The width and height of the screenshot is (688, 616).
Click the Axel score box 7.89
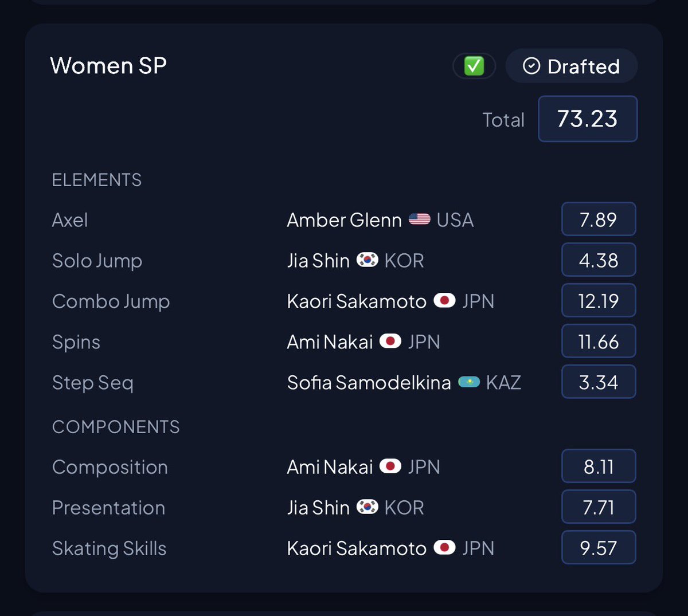click(x=599, y=219)
